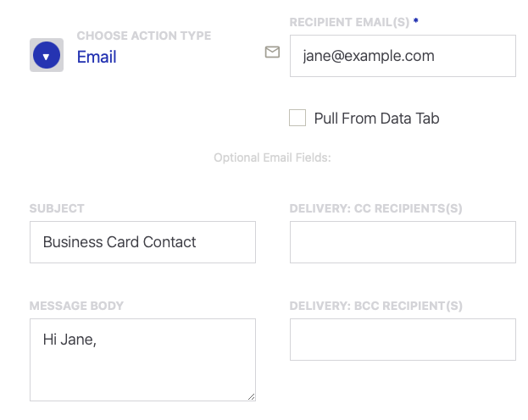
Task: Click the "Email" action type value
Action: pos(97,57)
